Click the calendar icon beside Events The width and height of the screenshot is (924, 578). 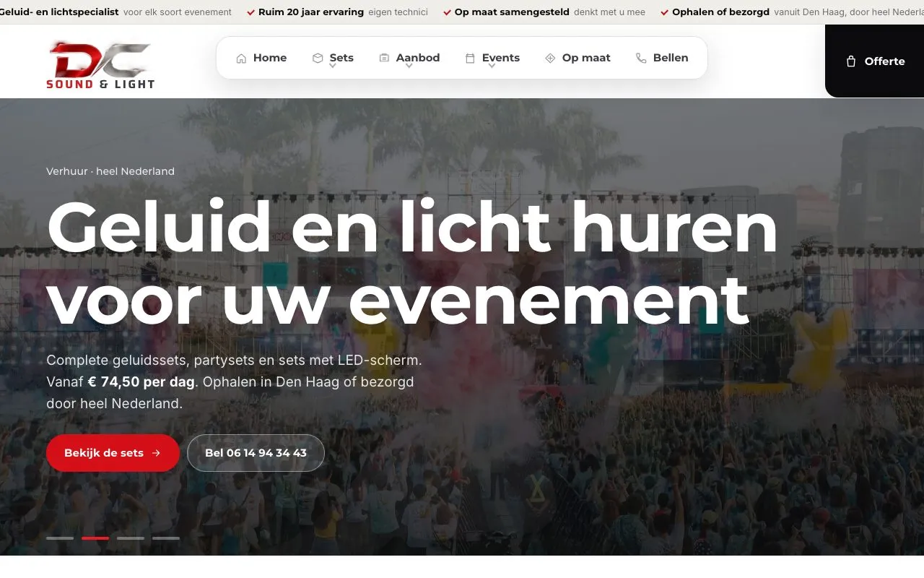(x=470, y=59)
